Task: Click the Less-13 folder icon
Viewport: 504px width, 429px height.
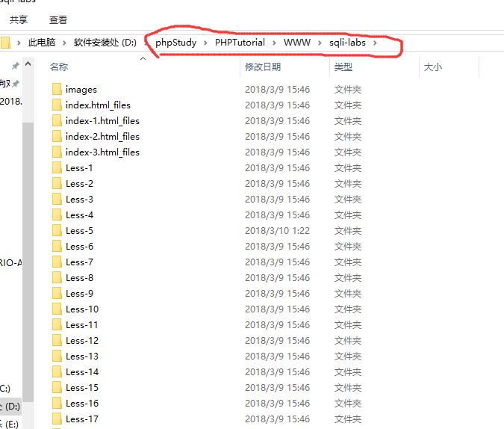Action: tap(57, 357)
